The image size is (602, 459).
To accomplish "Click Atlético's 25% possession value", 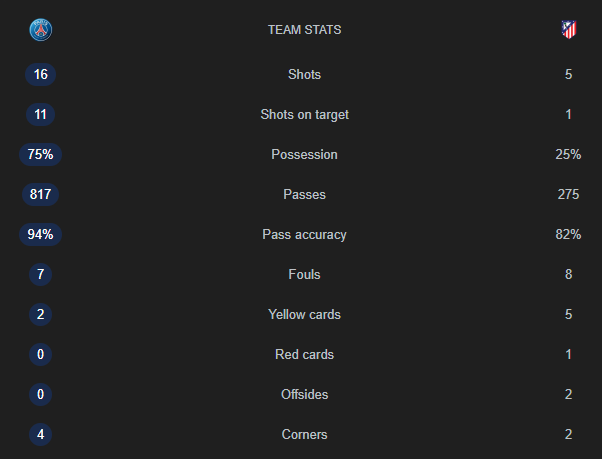I will (568, 154).
